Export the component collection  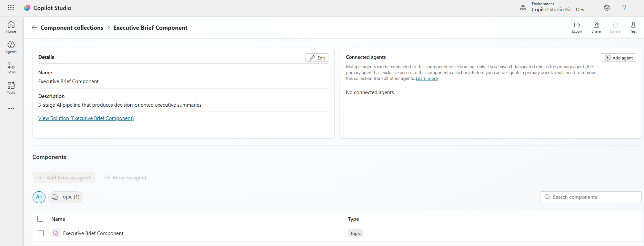pos(577,27)
